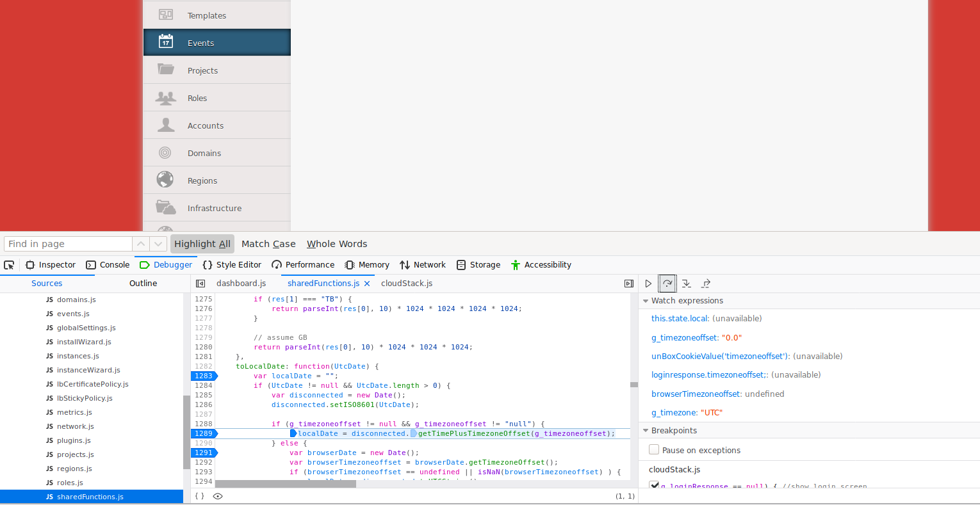
Task: Set a breakpoint on line 1285
Action: click(204, 396)
